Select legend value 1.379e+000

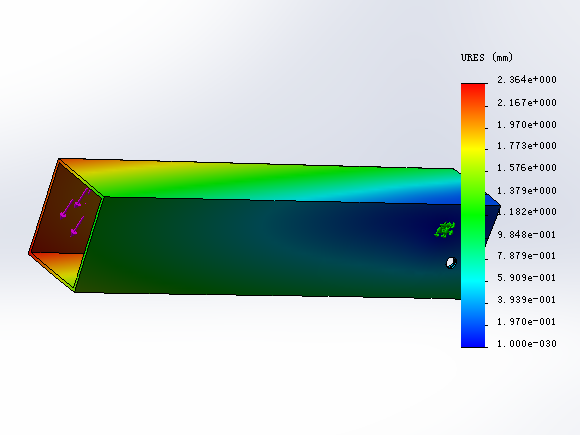tap(527, 190)
